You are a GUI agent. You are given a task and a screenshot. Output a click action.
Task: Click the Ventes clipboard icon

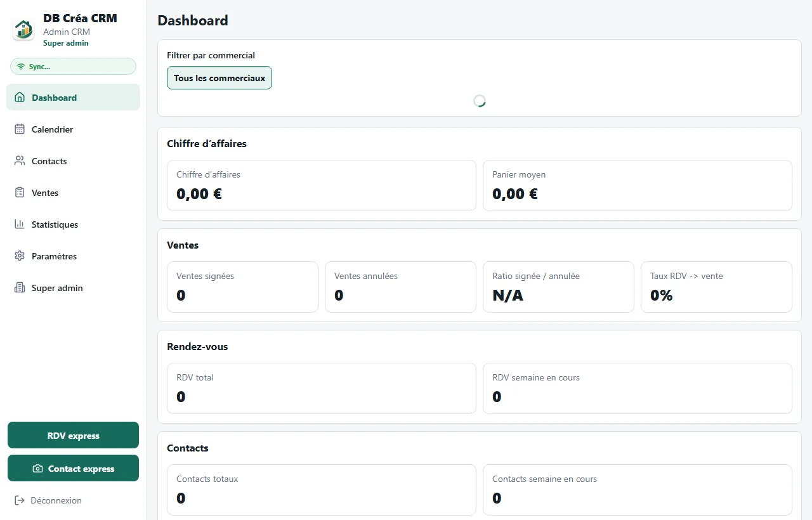20,193
